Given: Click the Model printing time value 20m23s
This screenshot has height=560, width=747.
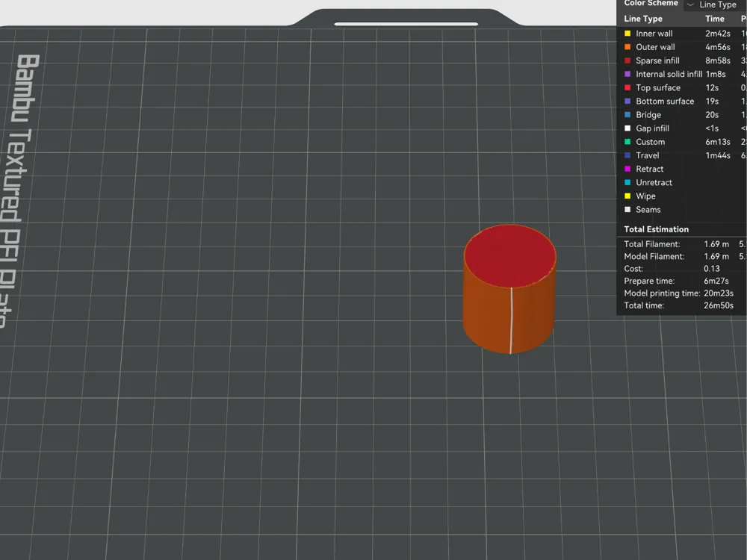Looking at the screenshot, I should click(x=719, y=293).
